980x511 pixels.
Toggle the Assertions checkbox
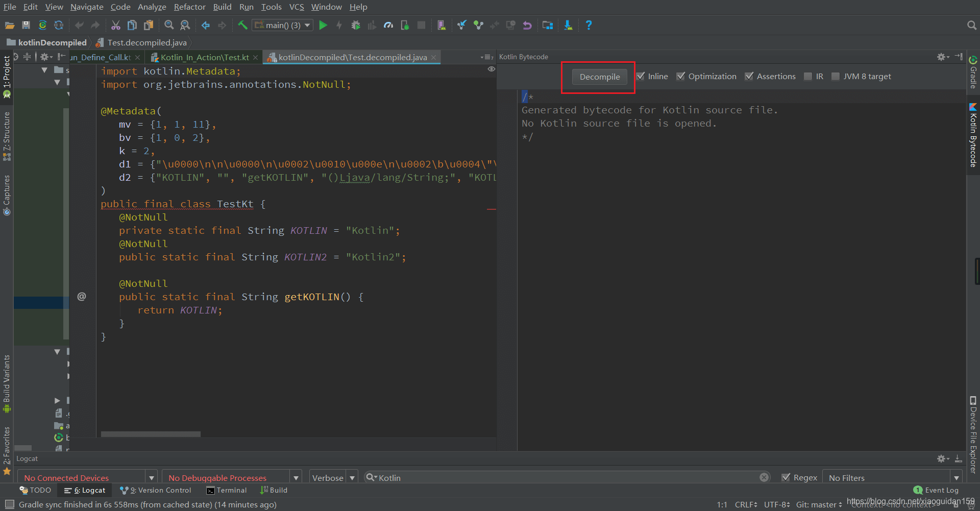(x=749, y=76)
